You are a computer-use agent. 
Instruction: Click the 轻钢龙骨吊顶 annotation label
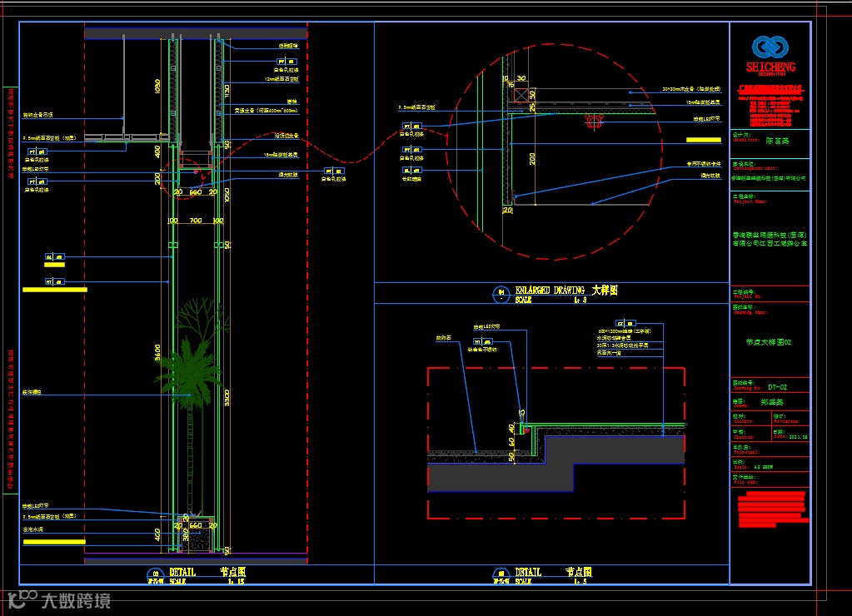[37, 115]
